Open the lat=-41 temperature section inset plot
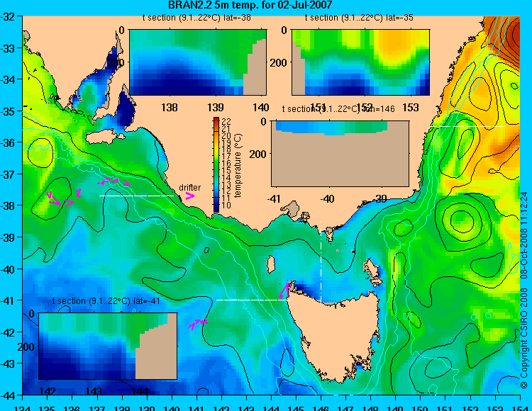Screen dimensions: 532x411 pyautogui.click(x=108, y=346)
